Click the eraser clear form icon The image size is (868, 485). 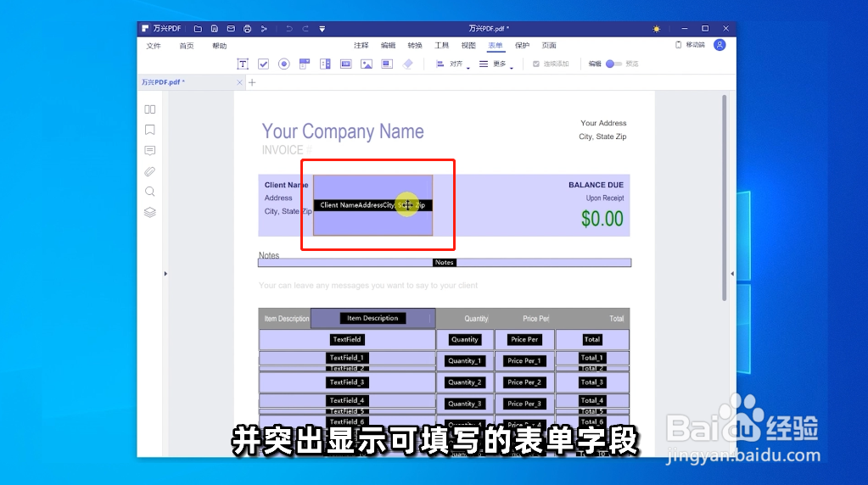click(x=408, y=64)
